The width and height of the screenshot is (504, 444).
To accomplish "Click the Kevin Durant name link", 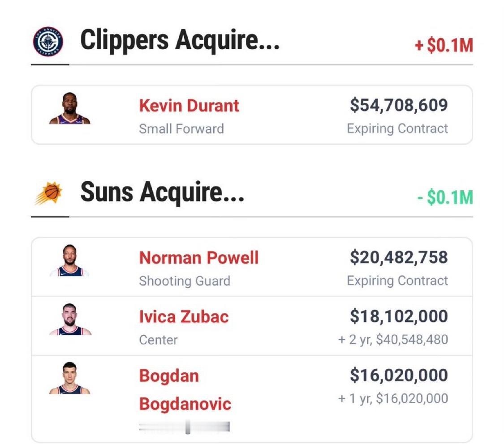I will click(x=189, y=106).
